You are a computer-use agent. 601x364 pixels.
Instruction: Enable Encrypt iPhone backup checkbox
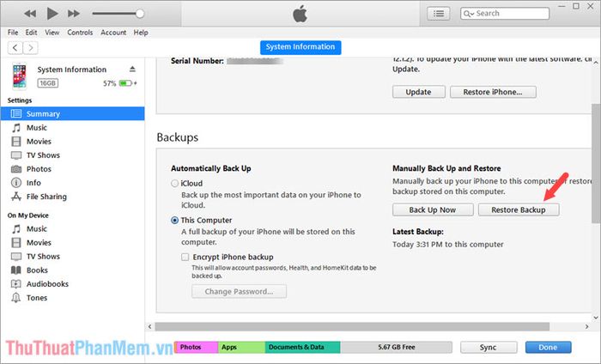[185, 257]
